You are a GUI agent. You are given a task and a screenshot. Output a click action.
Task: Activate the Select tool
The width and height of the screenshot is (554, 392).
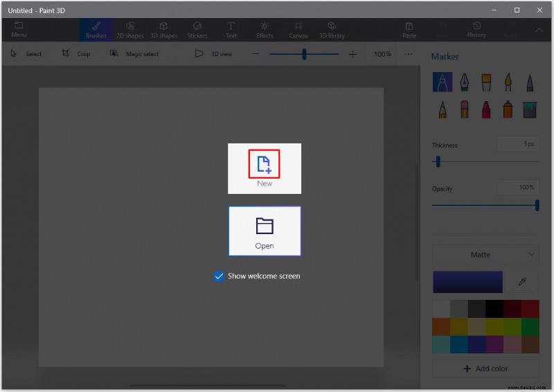tap(26, 54)
